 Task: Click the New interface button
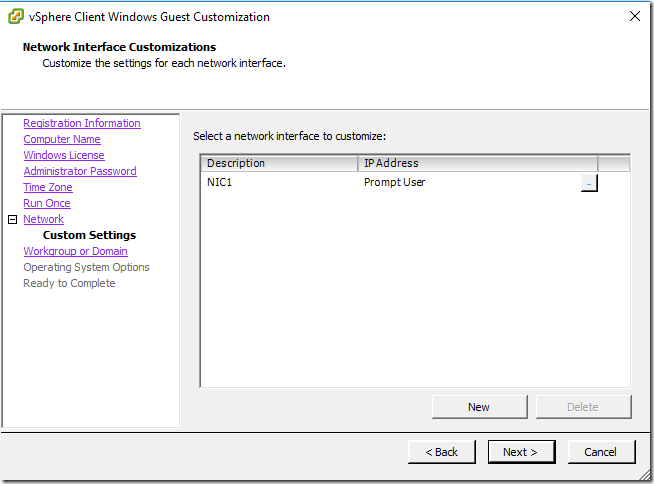coord(480,407)
